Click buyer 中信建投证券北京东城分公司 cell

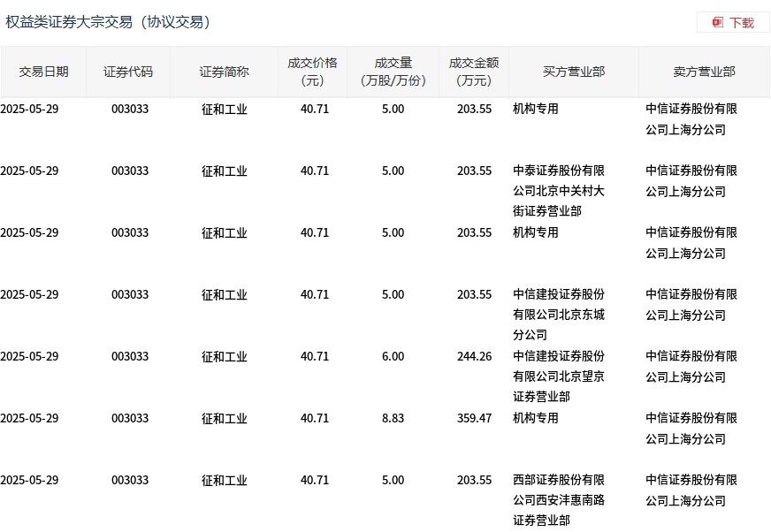pos(559,315)
